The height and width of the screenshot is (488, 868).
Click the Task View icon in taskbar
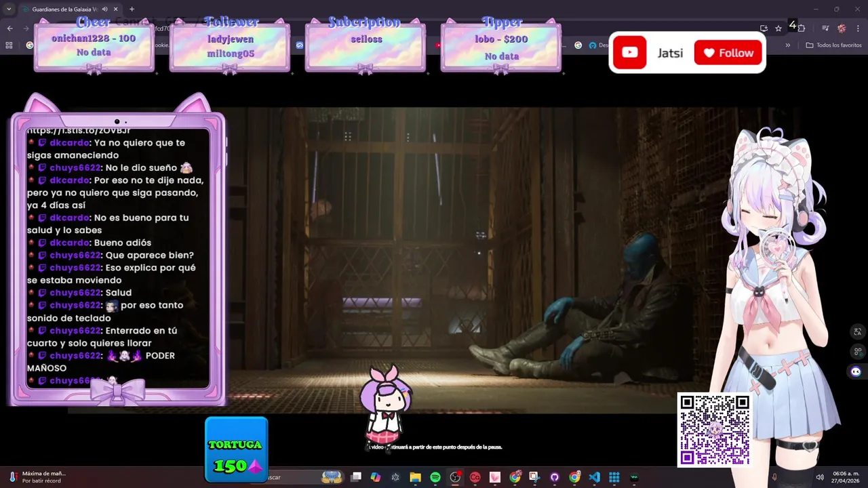(x=356, y=477)
